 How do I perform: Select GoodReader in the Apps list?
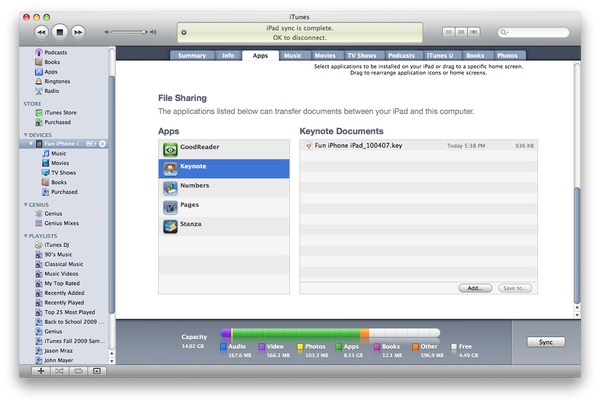[x=224, y=149]
